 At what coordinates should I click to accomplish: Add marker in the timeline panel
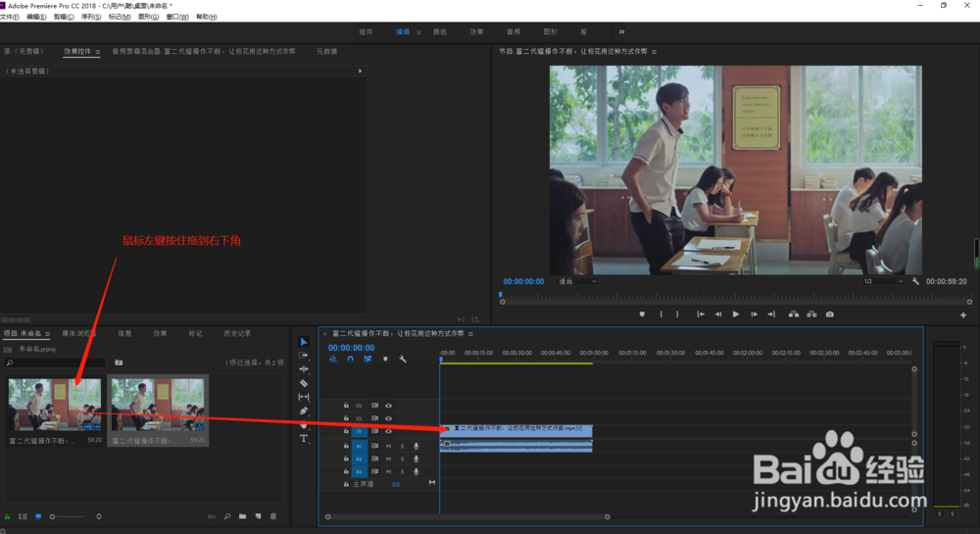[x=385, y=360]
